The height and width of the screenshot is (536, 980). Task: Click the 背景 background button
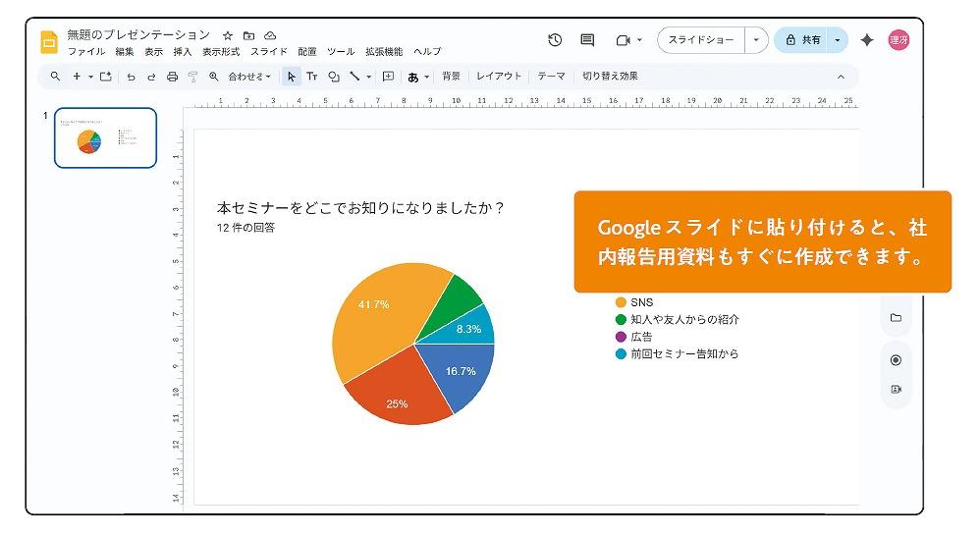pyautogui.click(x=451, y=77)
